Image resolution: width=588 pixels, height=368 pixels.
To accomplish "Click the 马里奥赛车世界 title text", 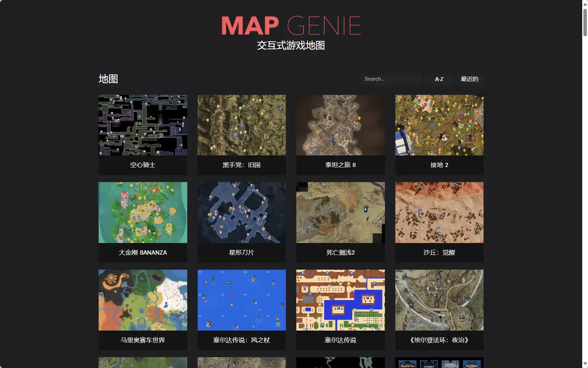I will 143,340.
